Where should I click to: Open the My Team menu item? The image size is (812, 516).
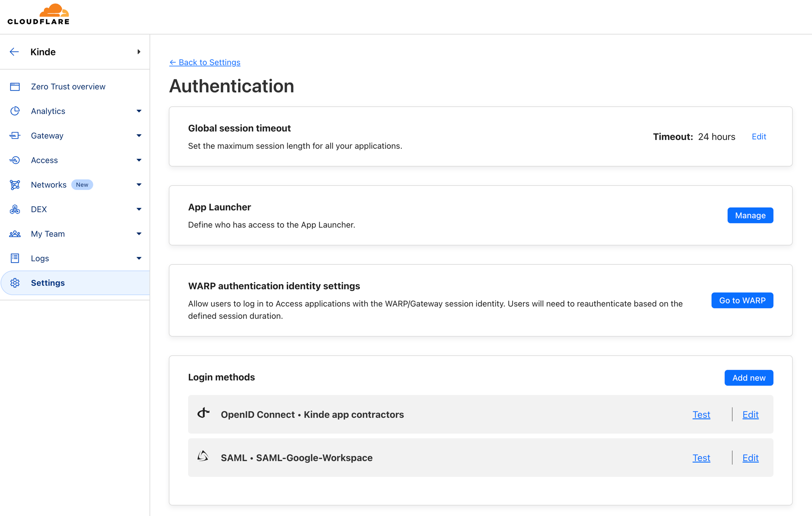[x=48, y=234]
